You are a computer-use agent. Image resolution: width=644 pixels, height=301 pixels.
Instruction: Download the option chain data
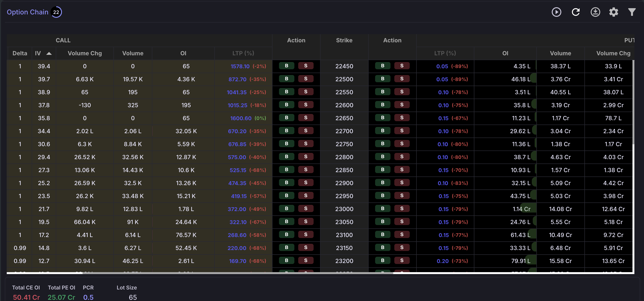pyautogui.click(x=595, y=12)
